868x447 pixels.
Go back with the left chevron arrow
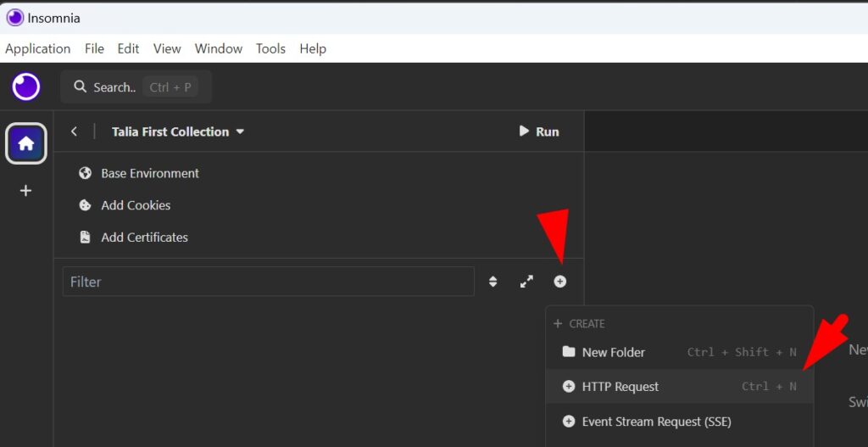pyautogui.click(x=74, y=131)
